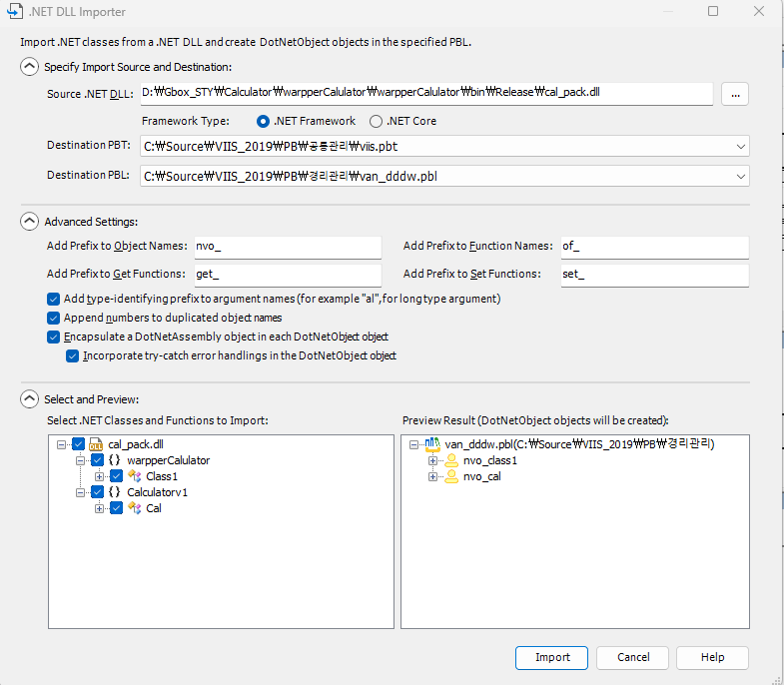
Task: Click the nvo_cal object icon
Action: [451, 476]
